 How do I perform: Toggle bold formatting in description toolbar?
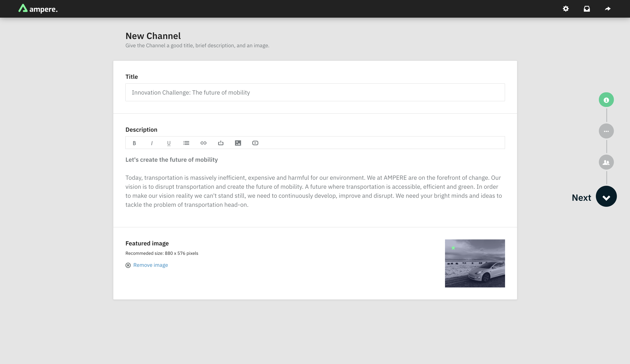(x=134, y=143)
